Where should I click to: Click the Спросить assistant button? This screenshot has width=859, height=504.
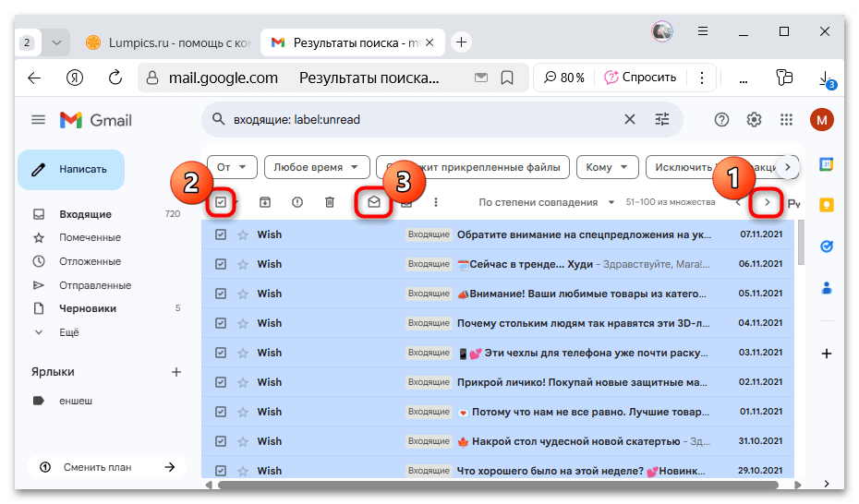(x=640, y=78)
